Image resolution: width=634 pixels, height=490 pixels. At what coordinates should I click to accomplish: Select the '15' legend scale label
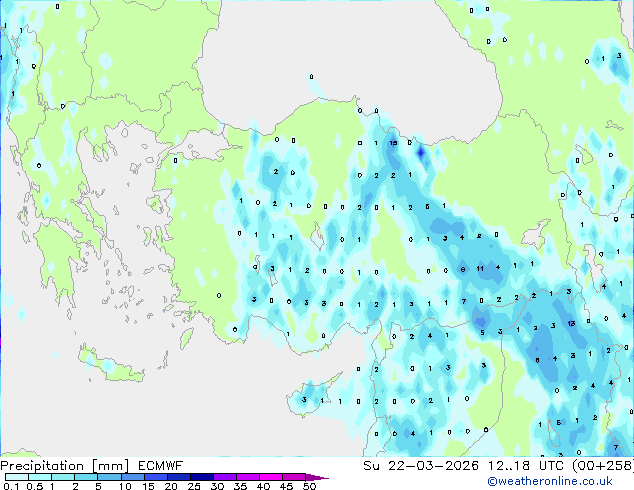click(x=148, y=486)
